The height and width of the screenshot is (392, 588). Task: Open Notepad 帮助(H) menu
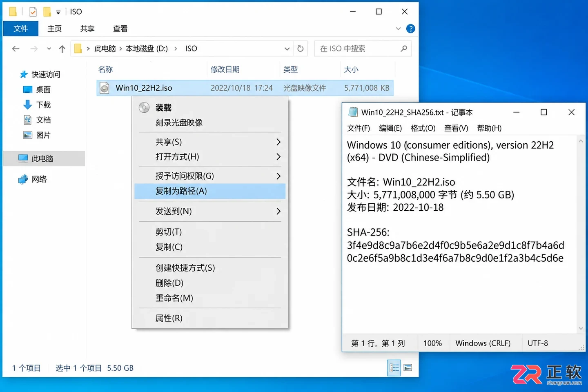489,128
